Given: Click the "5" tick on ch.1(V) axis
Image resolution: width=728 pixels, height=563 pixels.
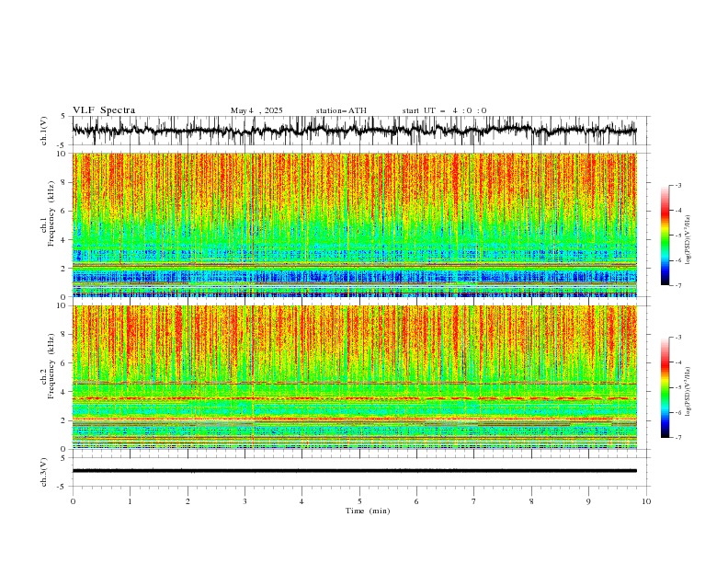Looking at the screenshot, I should [63, 117].
